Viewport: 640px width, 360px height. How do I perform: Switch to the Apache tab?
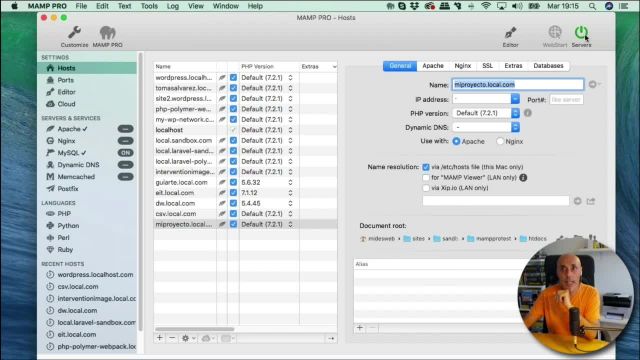pyautogui.click(x=433, y=66)
